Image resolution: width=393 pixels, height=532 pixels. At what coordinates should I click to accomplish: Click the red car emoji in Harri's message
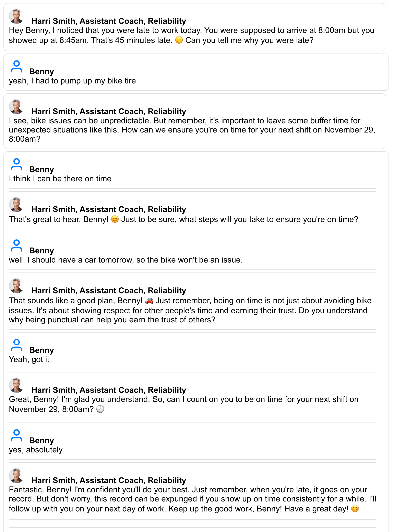[149, 301]
